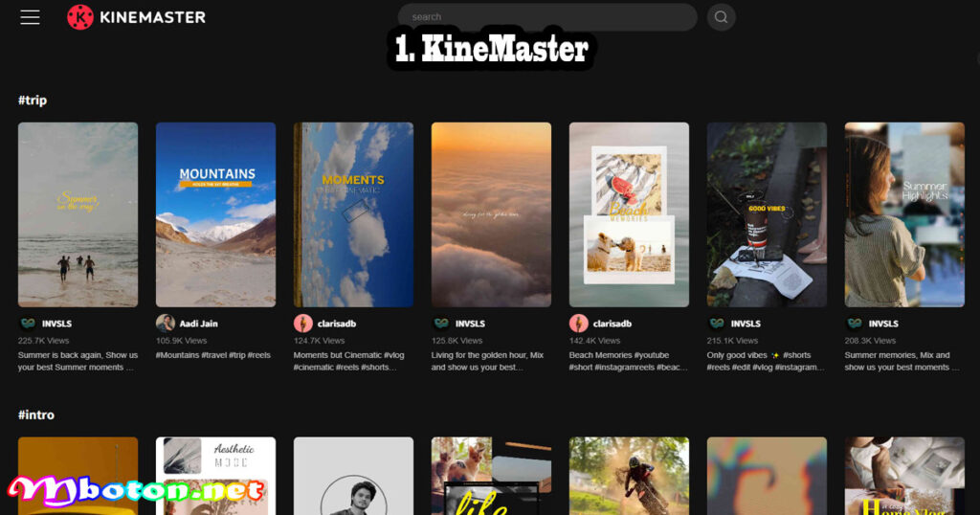Click '#Mountains #travel #trip #reels' description

click(213, 355)
